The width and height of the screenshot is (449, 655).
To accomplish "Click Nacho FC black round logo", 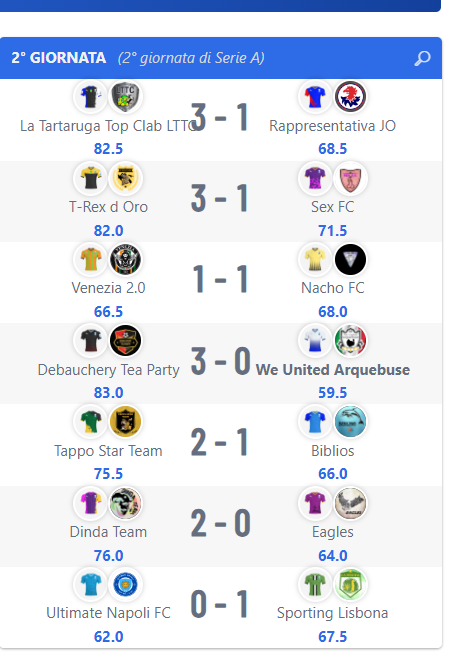I will pos(350,259).
